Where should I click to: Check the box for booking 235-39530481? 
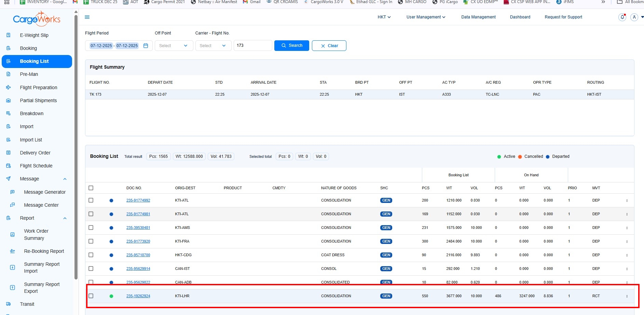pyautogui.click(x=91, y=228)
